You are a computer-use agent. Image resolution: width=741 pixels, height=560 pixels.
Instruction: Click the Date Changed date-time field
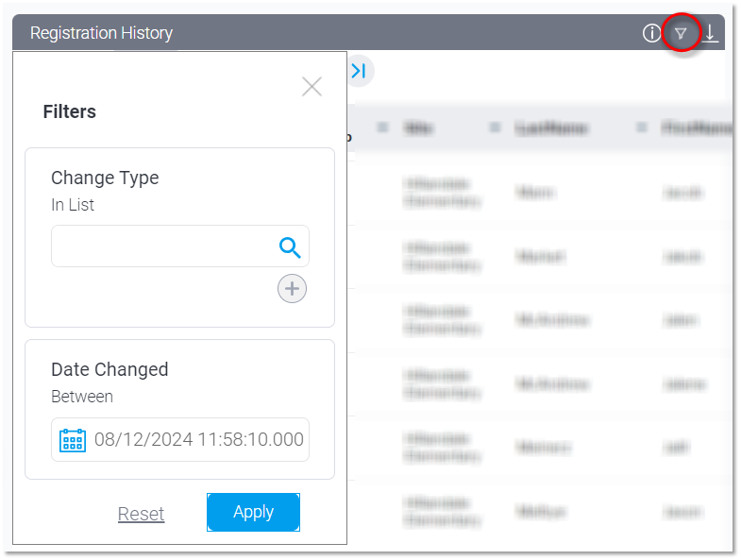click(198, 440)
